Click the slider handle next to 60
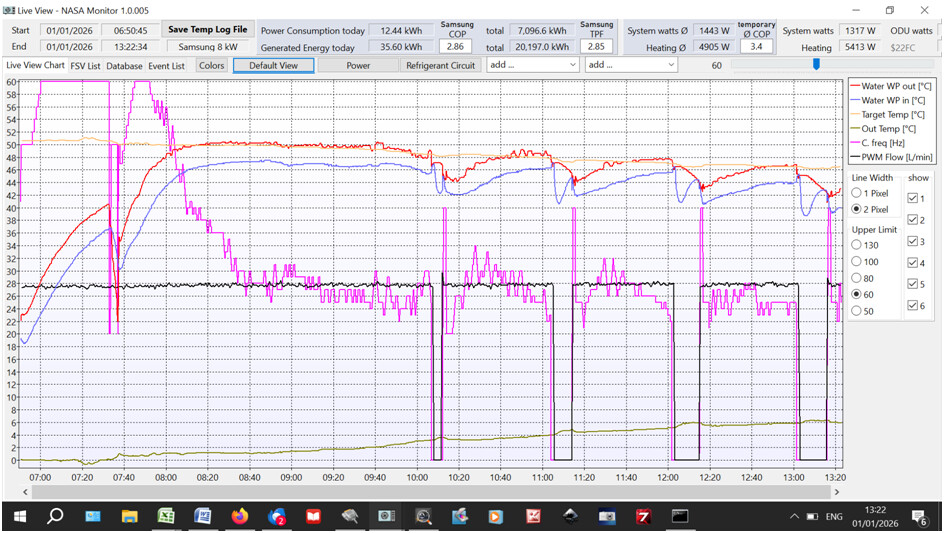Image resolution: width=944 pixels, height=533 pixels. coord(816,65)
